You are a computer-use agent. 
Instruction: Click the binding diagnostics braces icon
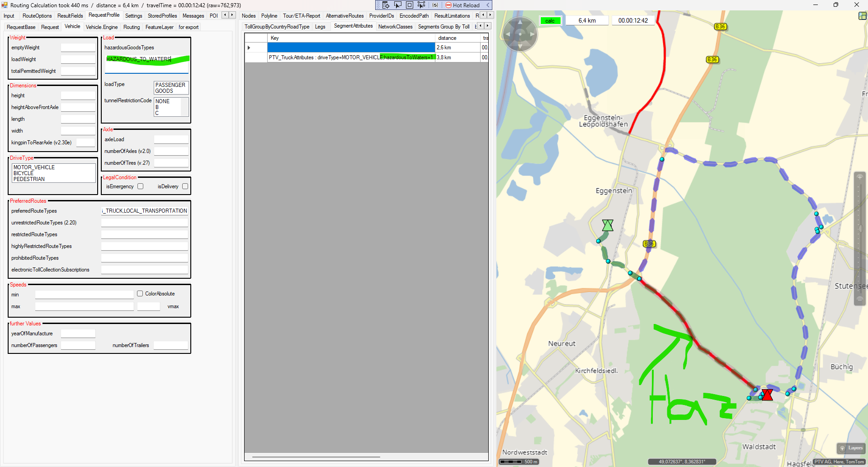click(435, 5)
